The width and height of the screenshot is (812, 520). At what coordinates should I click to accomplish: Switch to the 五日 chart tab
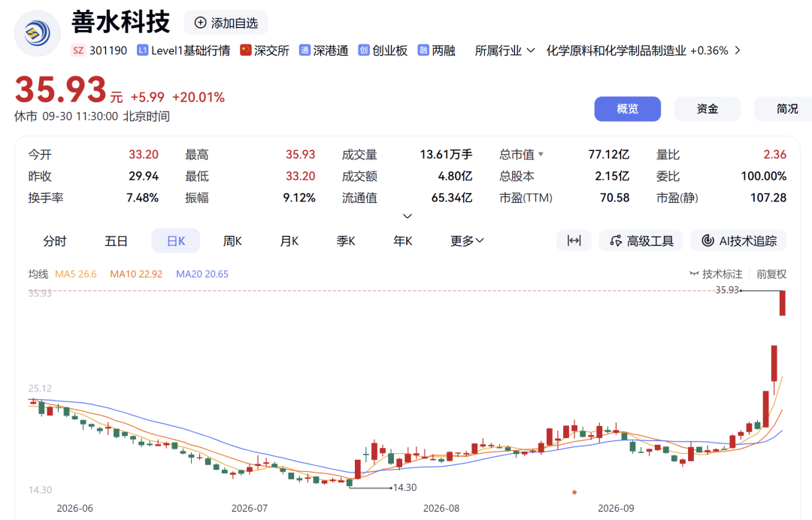pyautogui.click(x=116, y=240)
